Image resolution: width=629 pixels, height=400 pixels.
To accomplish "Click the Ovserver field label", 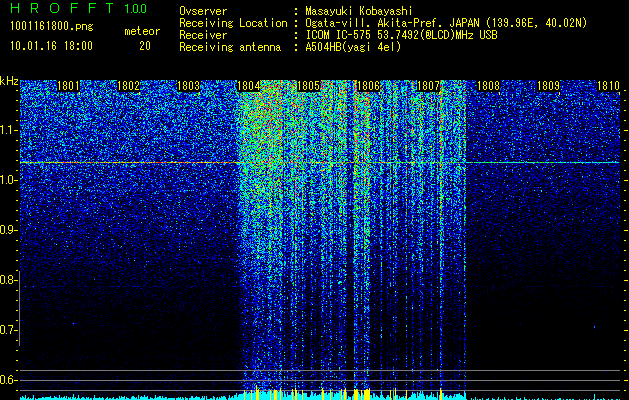I will click(203, 11).
